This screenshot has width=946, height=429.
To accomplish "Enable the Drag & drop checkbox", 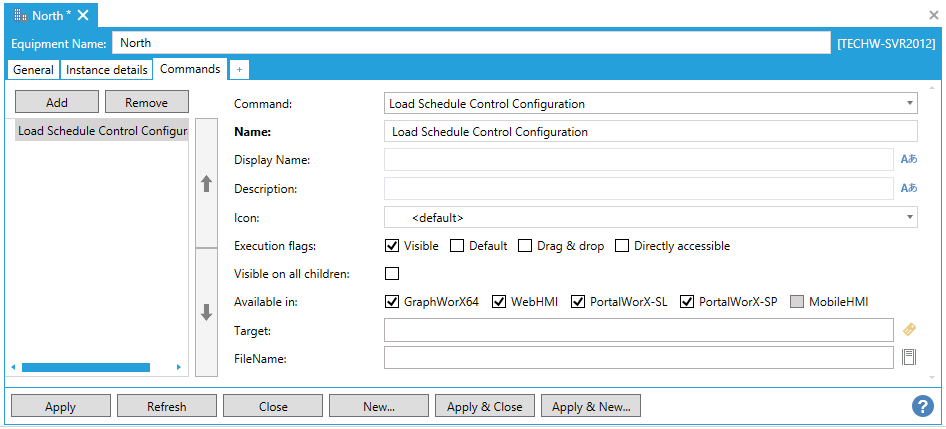I will coord(525,246).
